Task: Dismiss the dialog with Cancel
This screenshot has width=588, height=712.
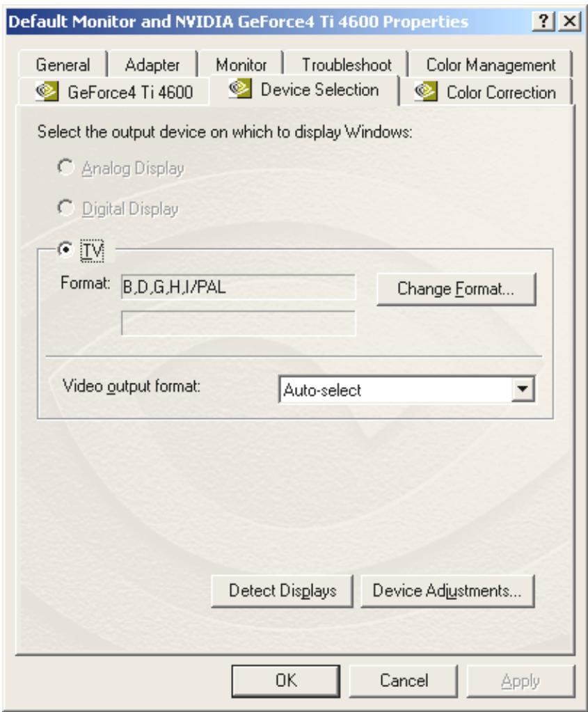Action: tap(404, 681)
